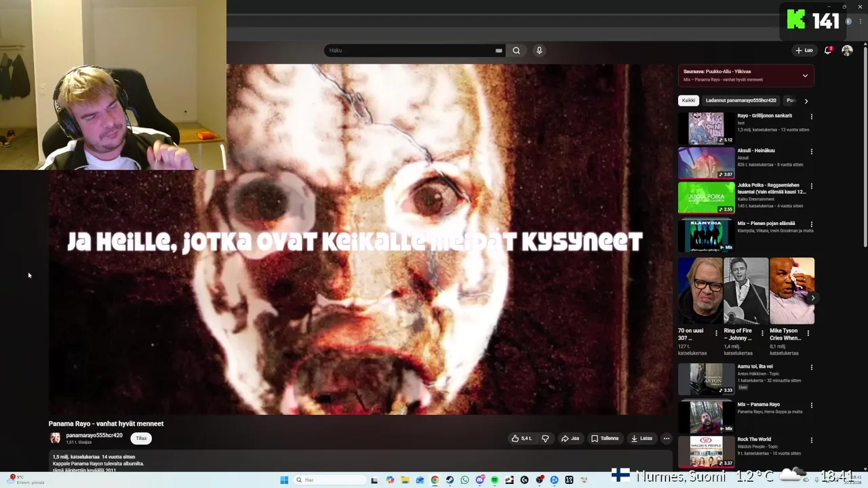Subscribe with the Tilaa button
Image resolution: width=868 pixels, height=488 pixels.
[x=141, y=439]
